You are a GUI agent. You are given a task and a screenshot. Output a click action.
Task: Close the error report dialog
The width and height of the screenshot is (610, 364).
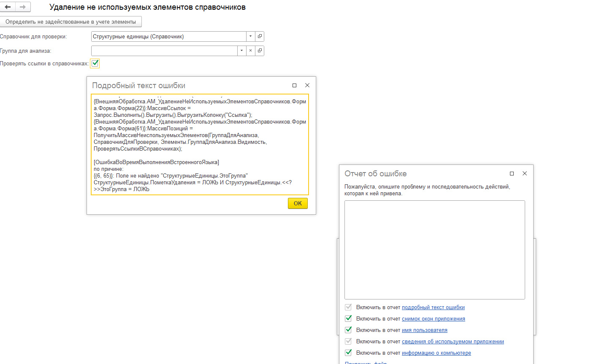click(x=525, y=173)
